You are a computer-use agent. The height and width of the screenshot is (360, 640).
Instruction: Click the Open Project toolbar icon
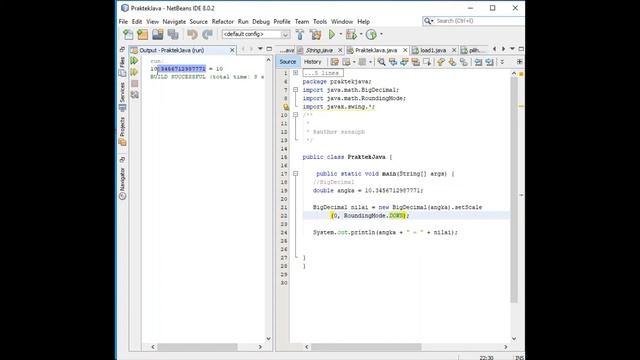[158, 35]
